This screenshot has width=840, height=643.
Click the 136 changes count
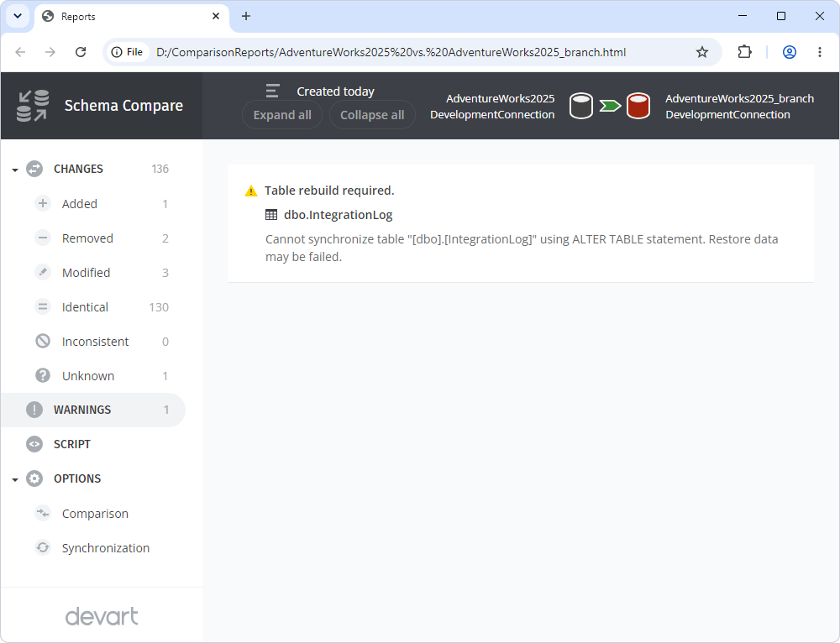click(160, 170)
